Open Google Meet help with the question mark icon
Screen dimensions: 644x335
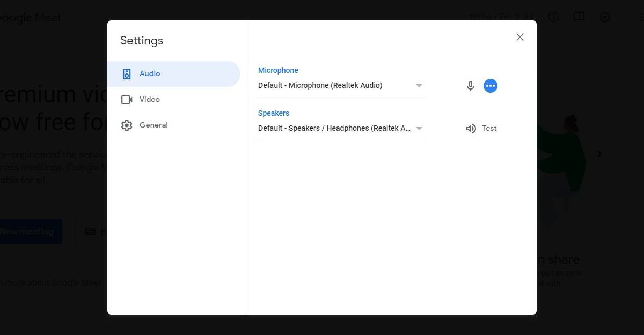click(x=553, y=17)
